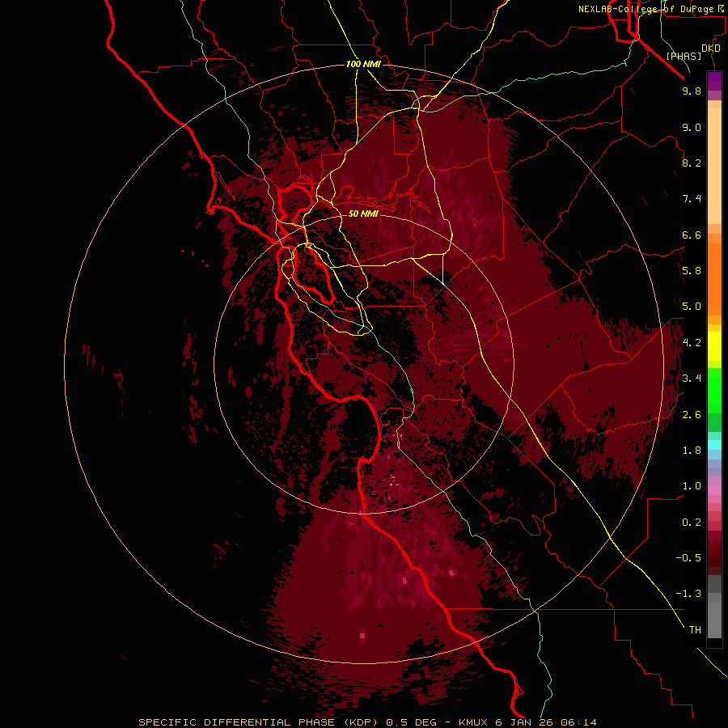Screen dimensions: 728x728
Task: Pick the yellow segment of the color scale
Action: point(714,346)
